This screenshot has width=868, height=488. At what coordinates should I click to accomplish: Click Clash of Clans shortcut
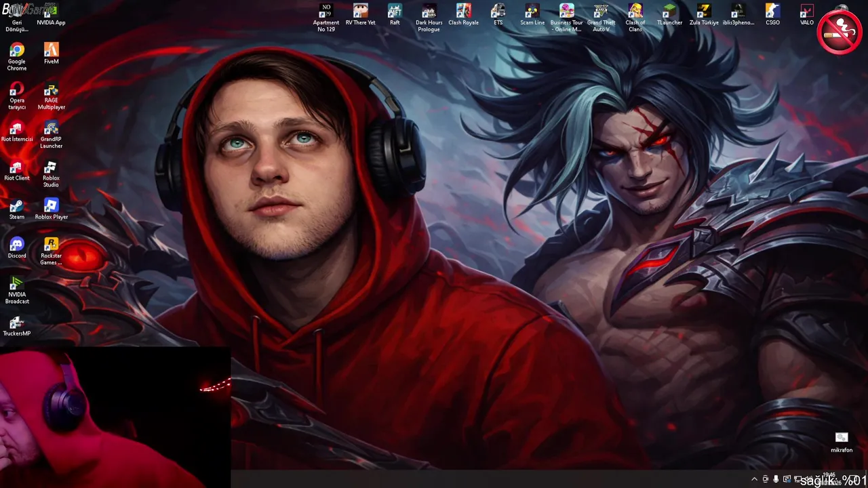635,18
